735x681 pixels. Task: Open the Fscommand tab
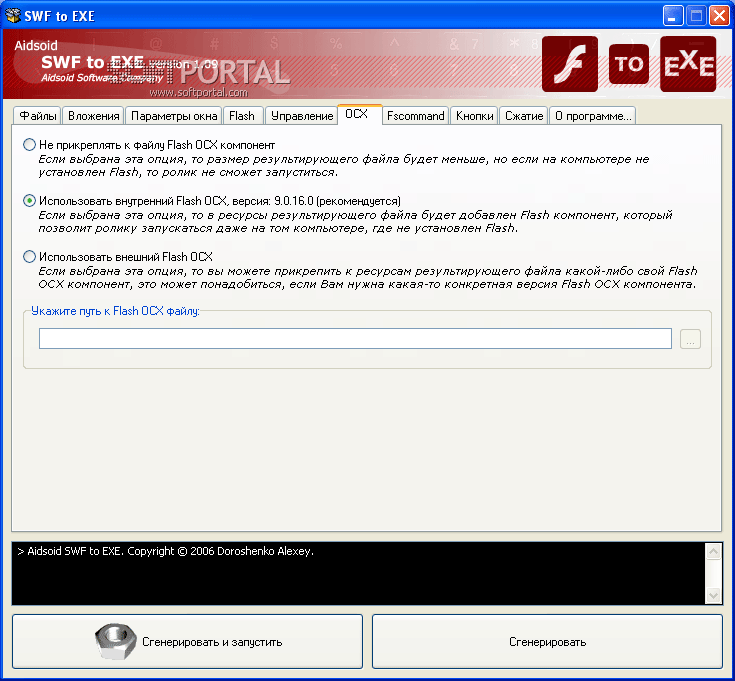point(415,116)
